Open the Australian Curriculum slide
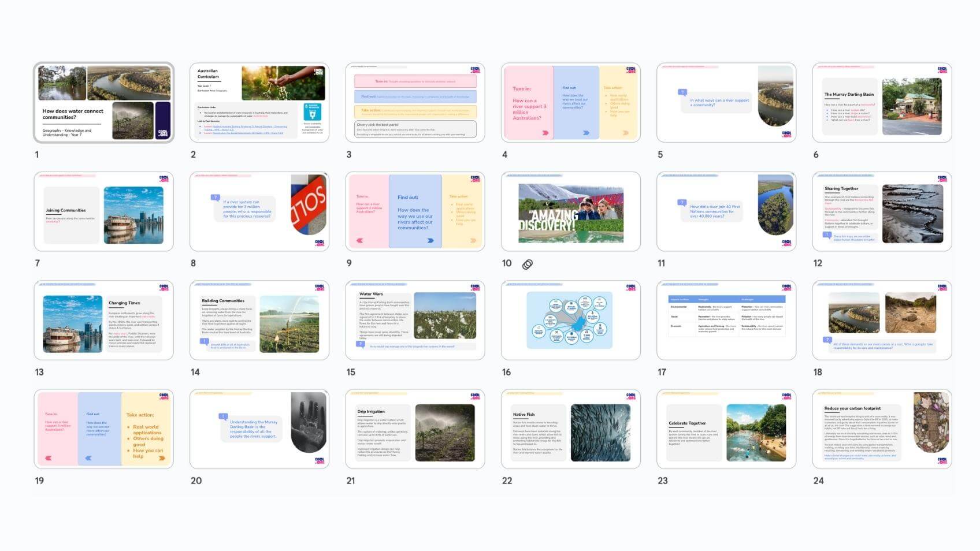980x551 pixels. click(x=259, y=102)
